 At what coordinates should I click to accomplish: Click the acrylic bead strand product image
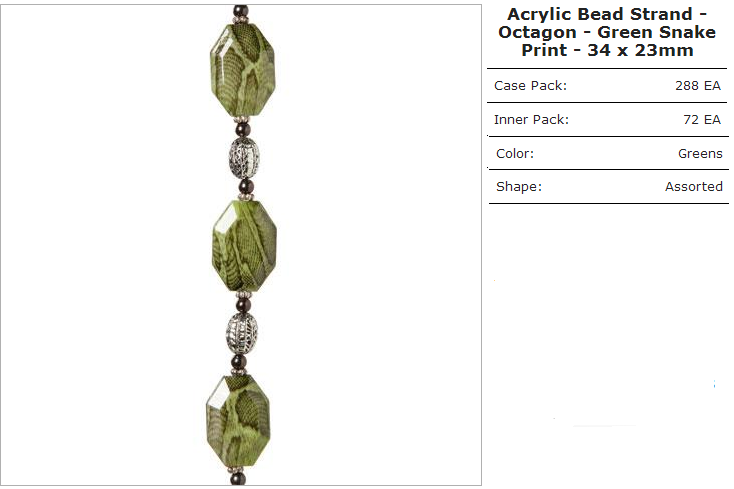(x=241, y=245)
